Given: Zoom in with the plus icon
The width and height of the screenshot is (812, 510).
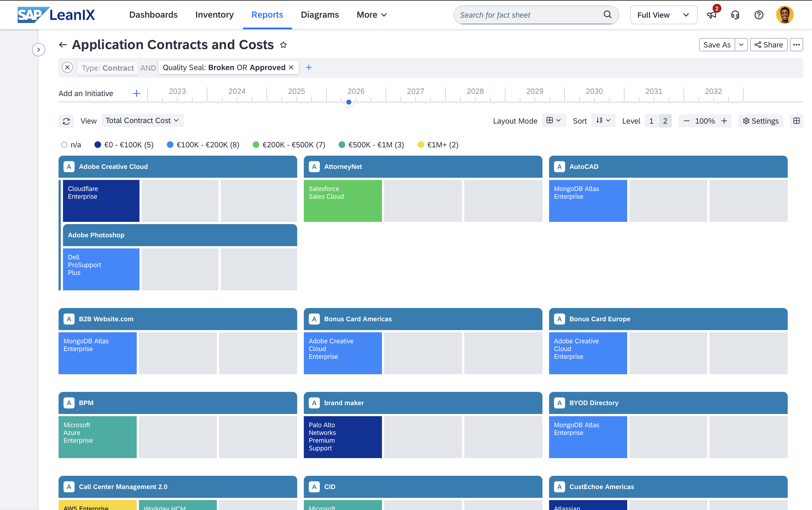Looking at the screenshot, I should [x=724, y=121].
